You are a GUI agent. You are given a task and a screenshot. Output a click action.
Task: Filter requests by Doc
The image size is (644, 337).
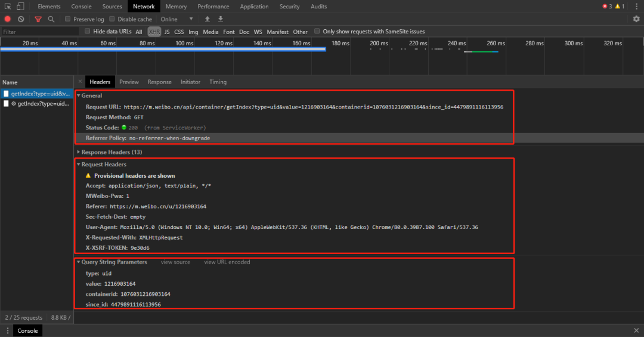244,32
